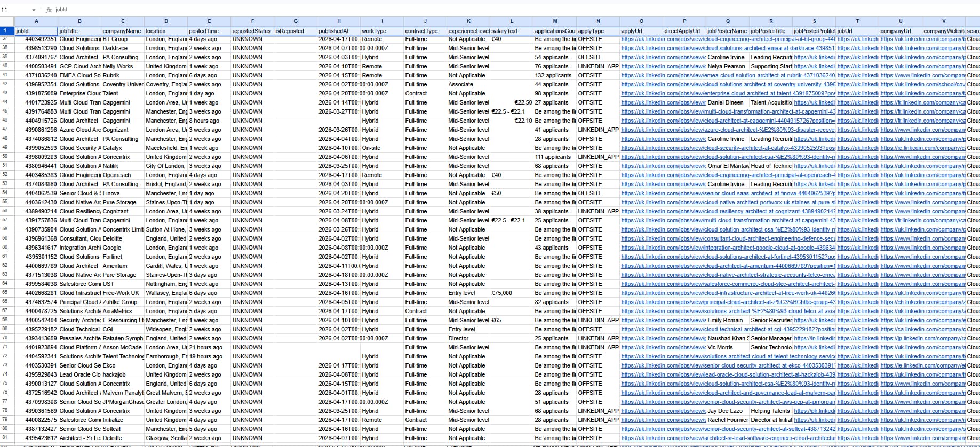This screenshot has height=447, width=980.
Task: Click the contractType header cell
Action: click(425, 31)
